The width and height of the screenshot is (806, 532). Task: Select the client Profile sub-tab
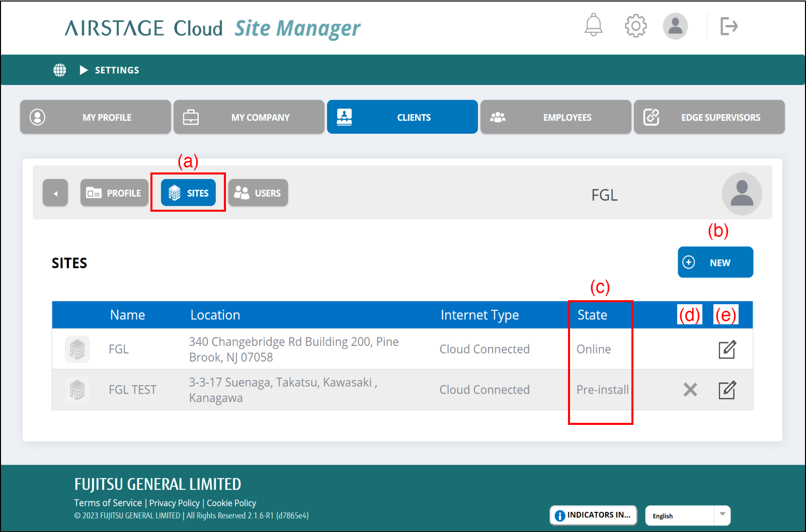(114, 193)
